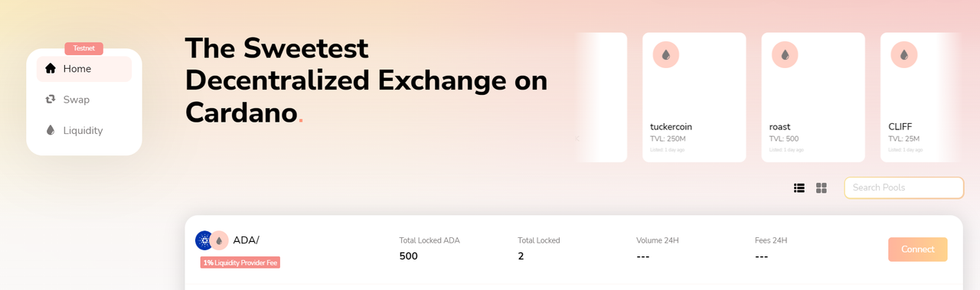
Task: Click the droplet icon on tuckercoin card
Action: click(x=666, y=55)
